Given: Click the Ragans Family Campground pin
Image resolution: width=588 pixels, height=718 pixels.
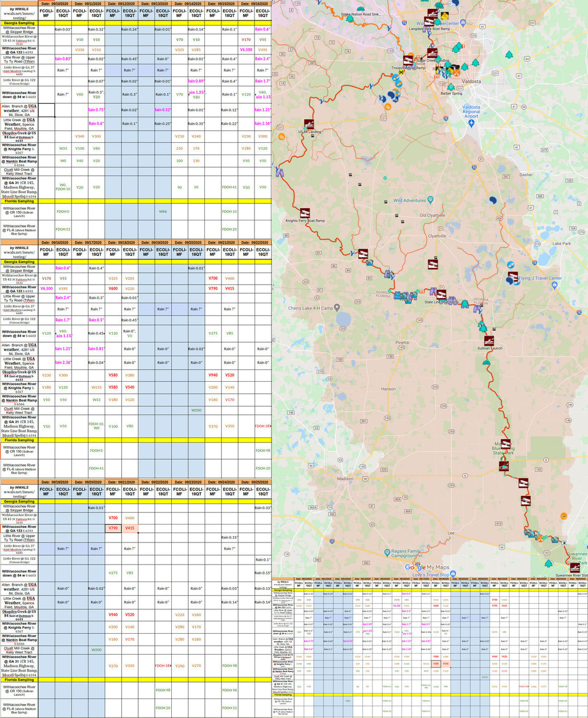Looking at the screenshot, I should (387, 552).
